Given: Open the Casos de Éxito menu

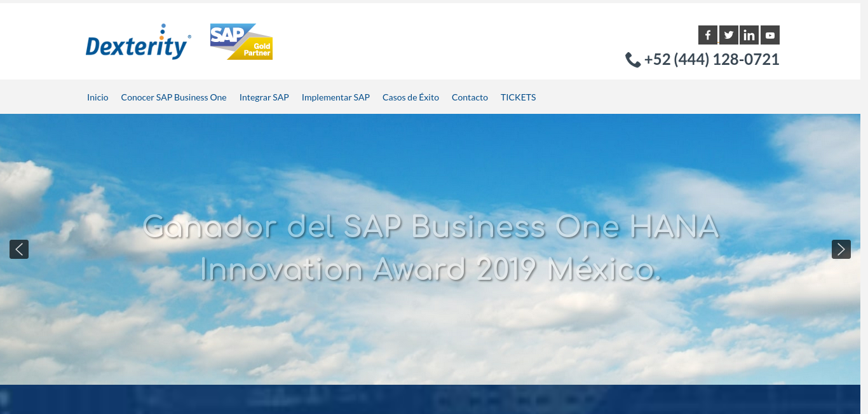Looking at the screenshot, I should click(410, 97).
